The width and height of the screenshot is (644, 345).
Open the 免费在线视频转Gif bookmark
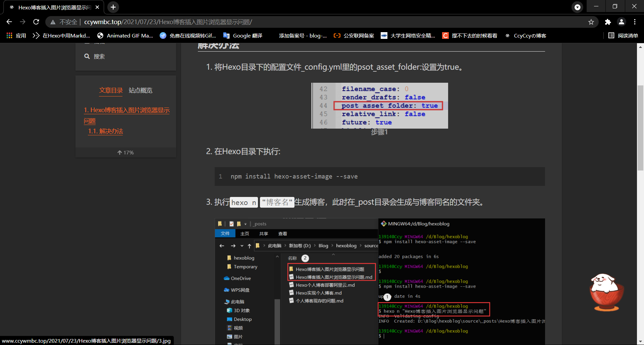pos(188,36)
